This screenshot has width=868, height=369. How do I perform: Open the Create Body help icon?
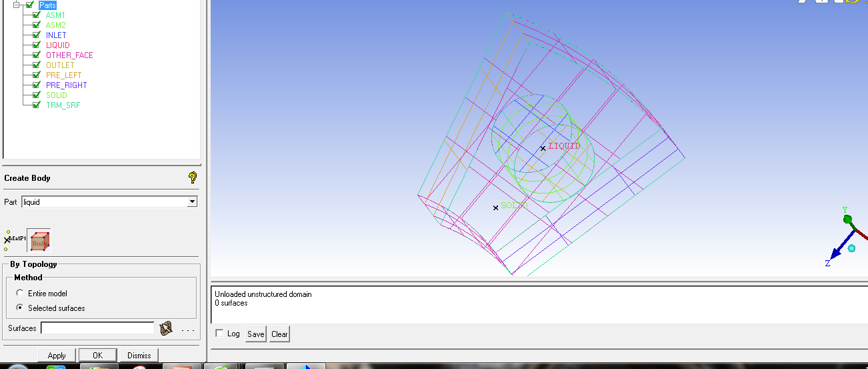[193, 177]
